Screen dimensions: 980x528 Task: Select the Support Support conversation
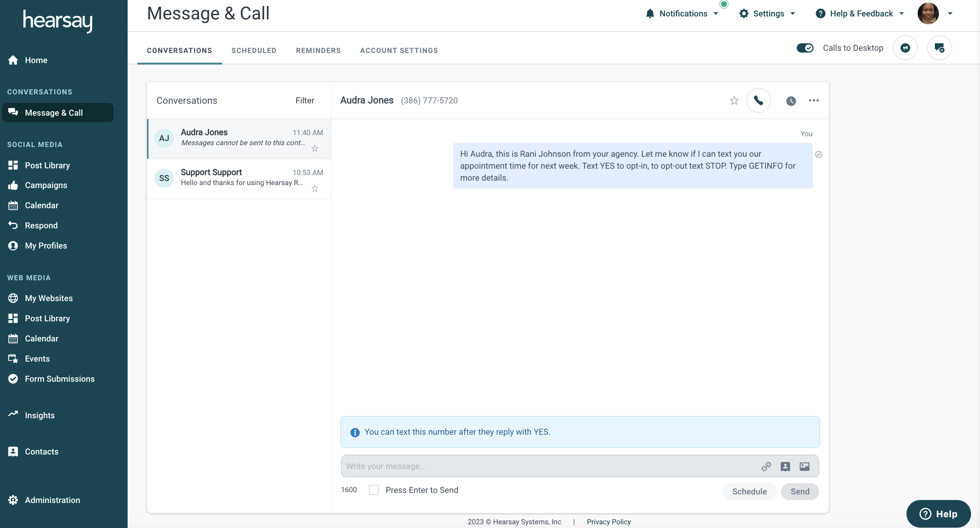click(x=239, y=179)
